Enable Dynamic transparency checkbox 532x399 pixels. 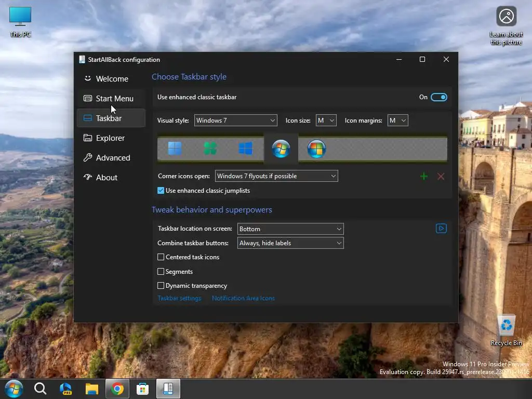(161, 286)
